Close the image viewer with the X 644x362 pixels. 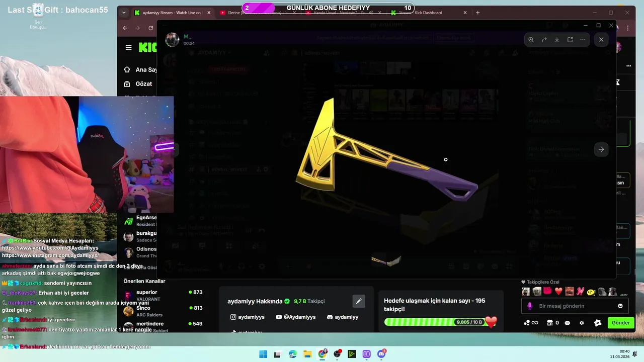tap(601, 39)
